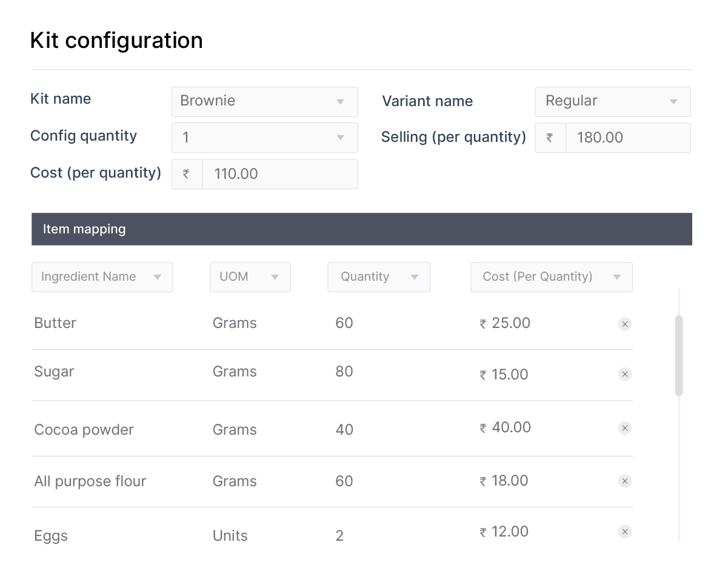Image resolution: width=728 pixels, height=588 pixels.
Task: Remove the Eggs ingredient row
Action: (625, 532)
